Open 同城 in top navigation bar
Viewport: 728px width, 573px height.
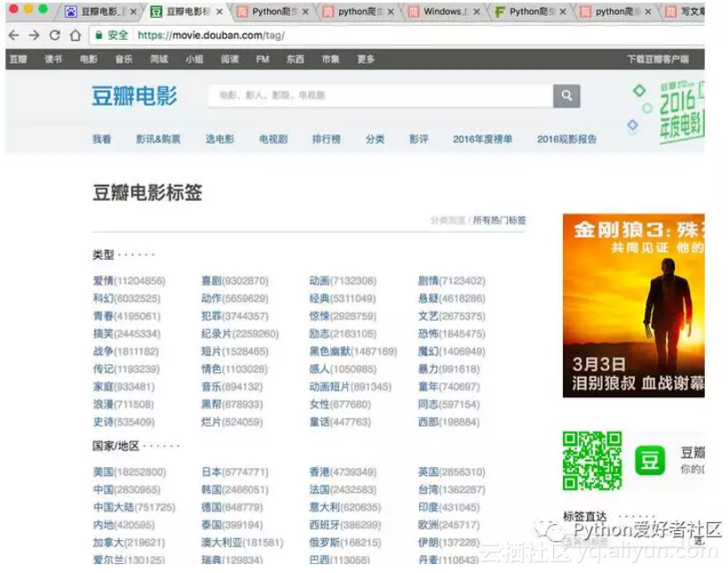click(x=159, y=59)
